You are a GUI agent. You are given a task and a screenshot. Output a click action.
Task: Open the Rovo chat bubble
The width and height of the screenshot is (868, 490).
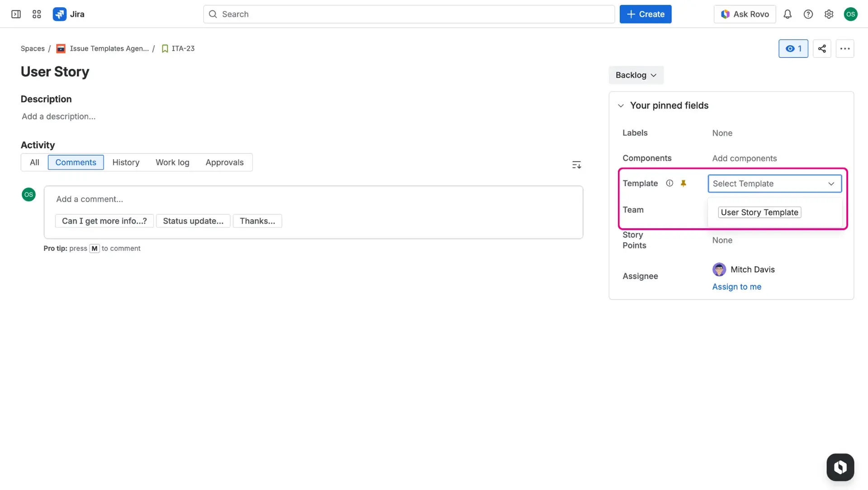tap(840, 467)
